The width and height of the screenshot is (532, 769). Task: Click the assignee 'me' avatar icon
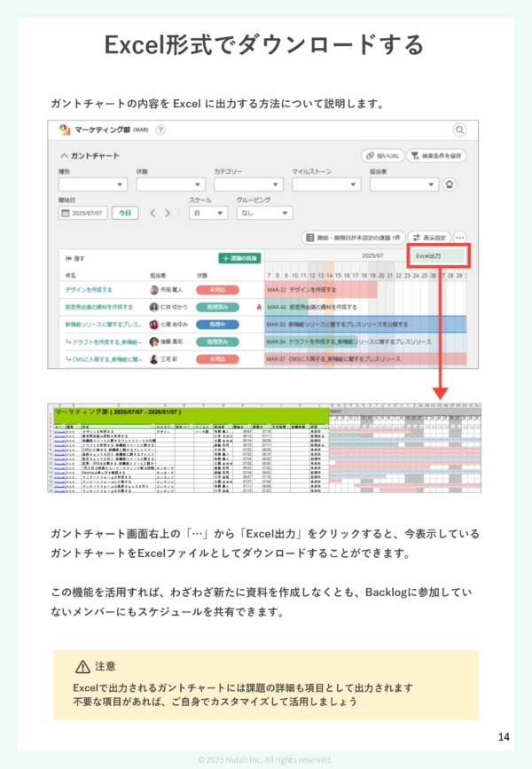pyautogui.click(x=450, y=184)
